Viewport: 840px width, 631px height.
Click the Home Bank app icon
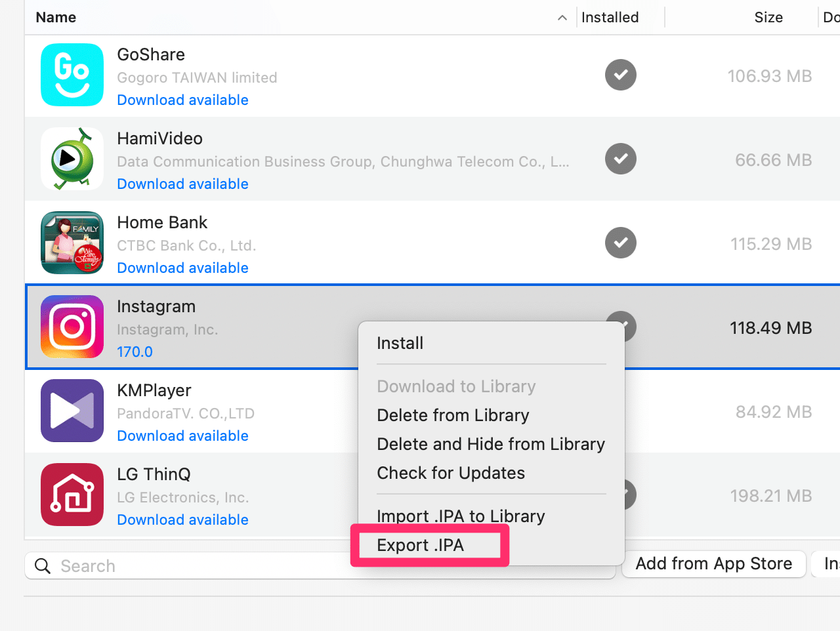pyautogui.click(x=72, y=243)
